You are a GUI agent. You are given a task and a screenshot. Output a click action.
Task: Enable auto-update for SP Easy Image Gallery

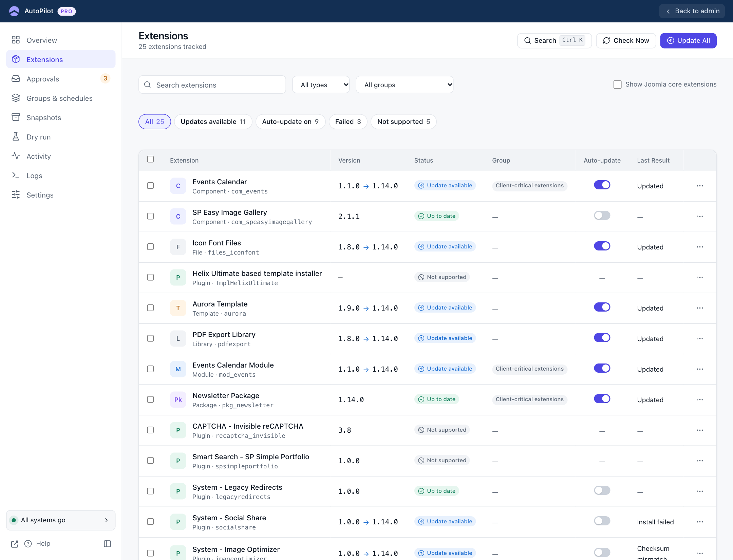click(602, 216)
